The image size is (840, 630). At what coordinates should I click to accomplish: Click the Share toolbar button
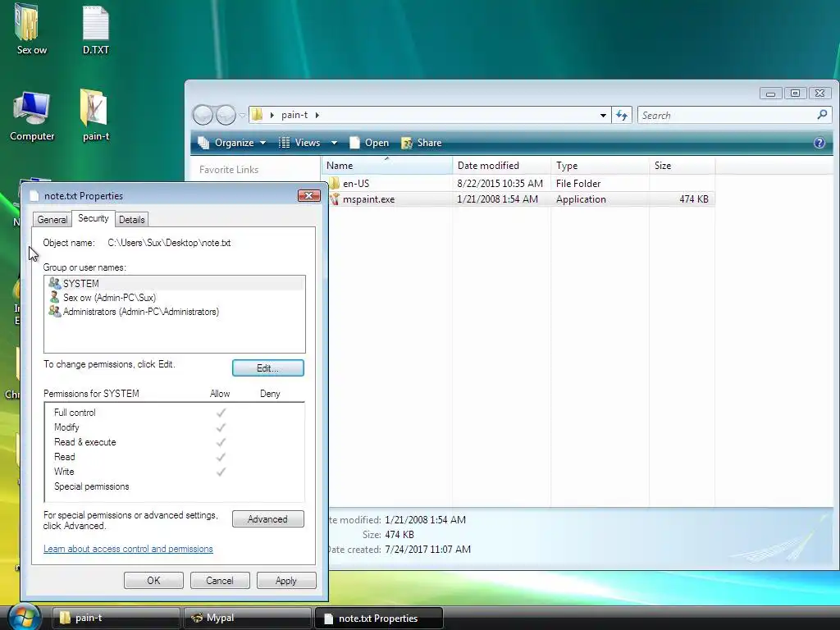click(422, 143)
